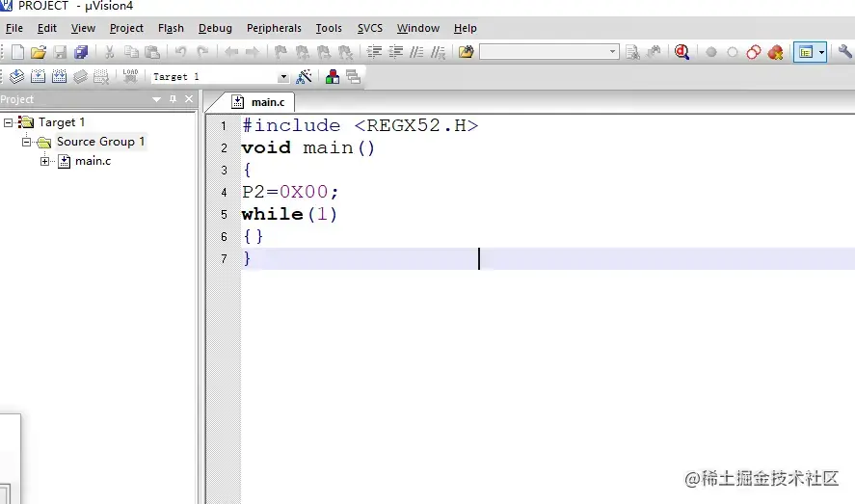The height and width of the screenshot is (504, 855).
Task: Insert breakpoint red-ringed circles icon
Action: (x=754, y=52)
